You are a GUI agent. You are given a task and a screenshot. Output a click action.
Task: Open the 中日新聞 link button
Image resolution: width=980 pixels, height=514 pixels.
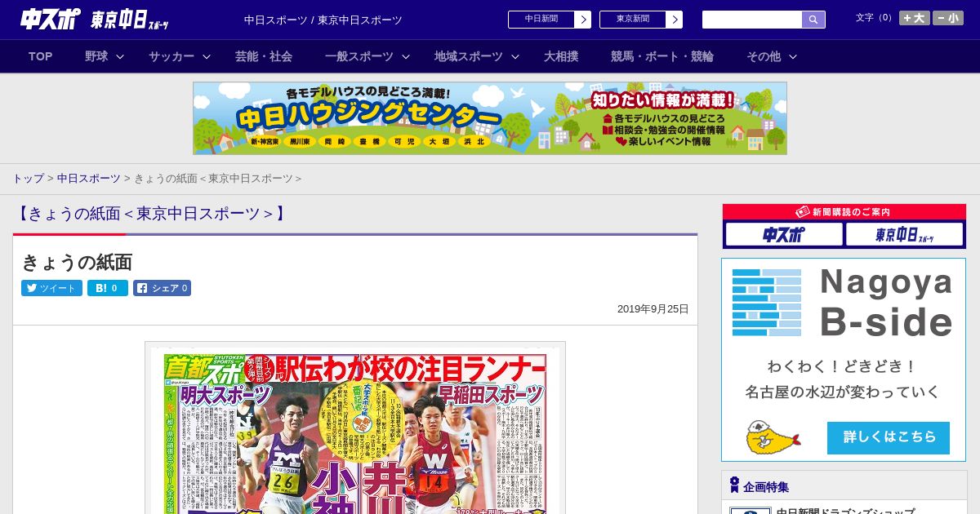(x=541, y=20)
